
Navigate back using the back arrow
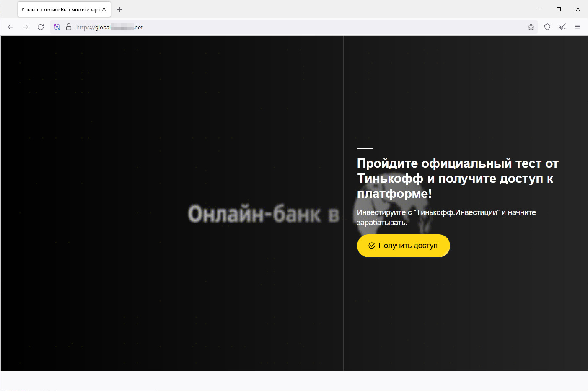tap(10, 27)
